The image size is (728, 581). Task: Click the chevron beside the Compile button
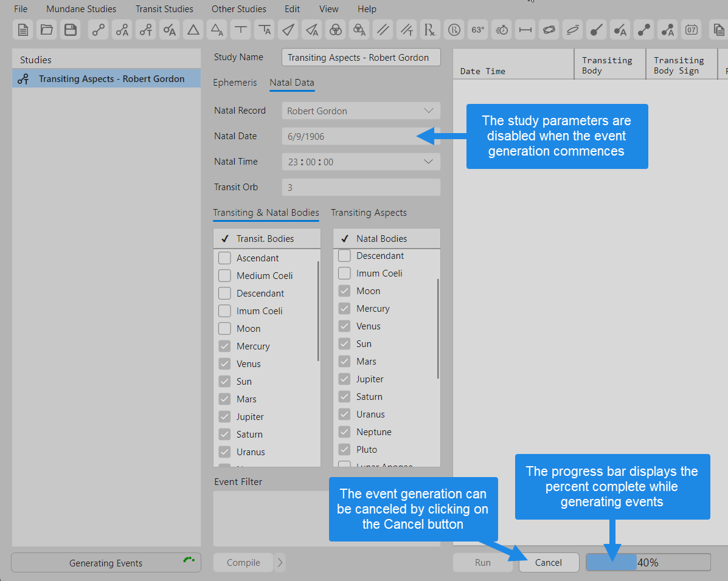[x=280, y=563]
